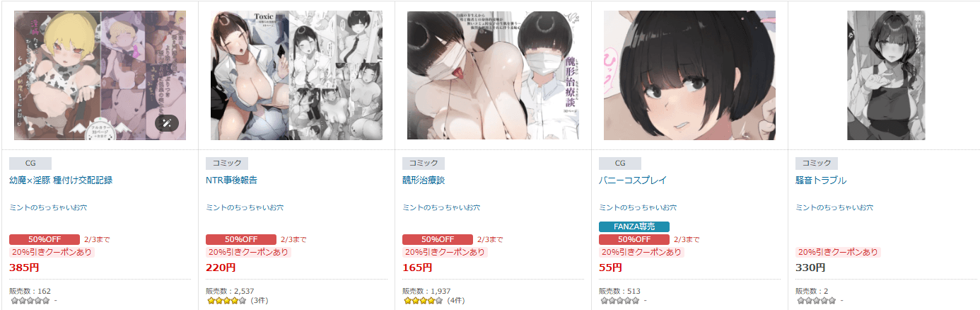Image resolution: width=980 pixels, height=310 pixels.
Task: Open the 醜形治療談 title link
Action: point(424,180)
